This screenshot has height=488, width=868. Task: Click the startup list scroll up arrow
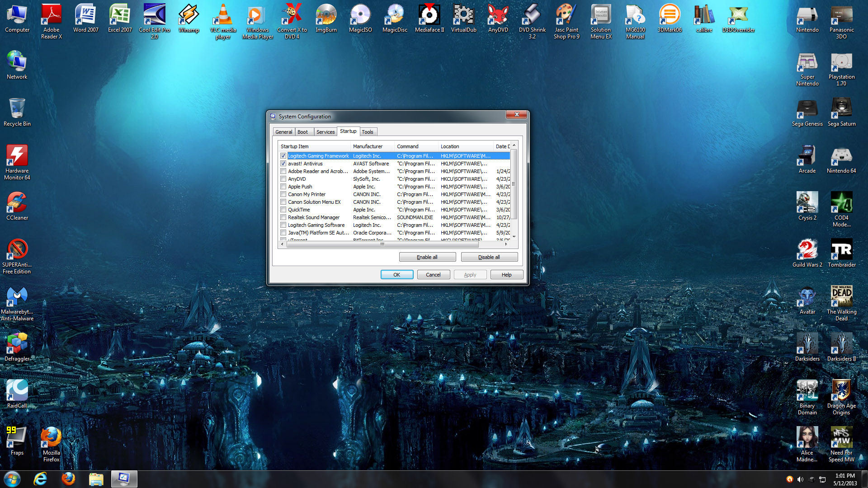(514, 145)
